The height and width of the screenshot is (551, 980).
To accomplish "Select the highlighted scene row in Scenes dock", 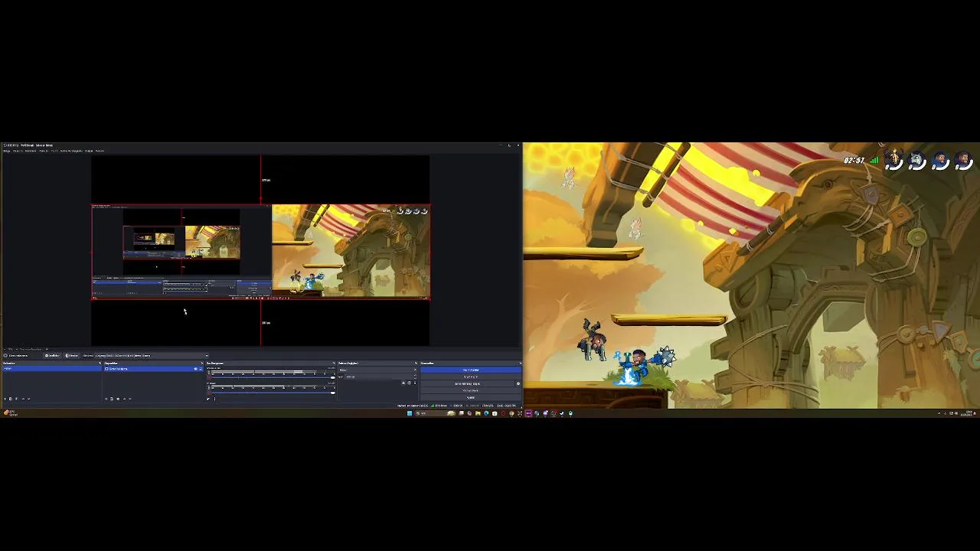I will coord(52,369).
